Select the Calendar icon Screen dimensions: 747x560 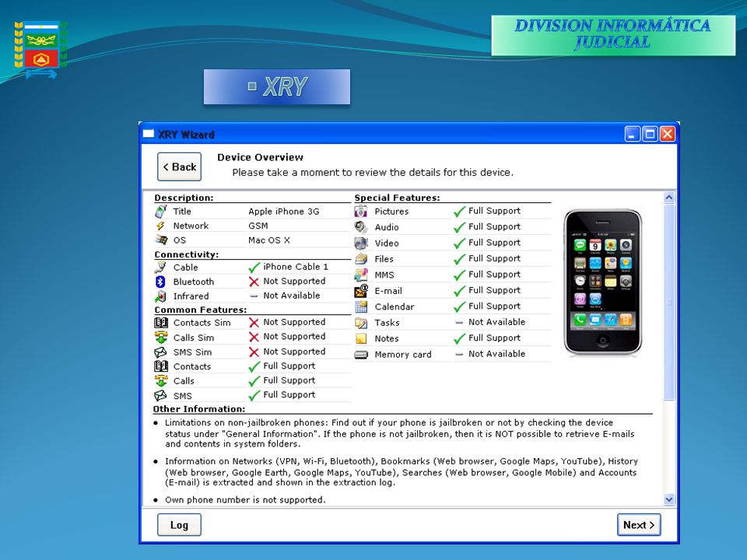tap(361, 306)
